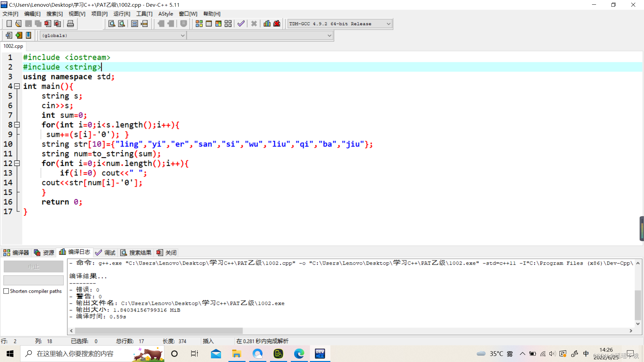644x362 pixels.
Task: Click the Print icon in the toolbar
Action: [70, 23]
